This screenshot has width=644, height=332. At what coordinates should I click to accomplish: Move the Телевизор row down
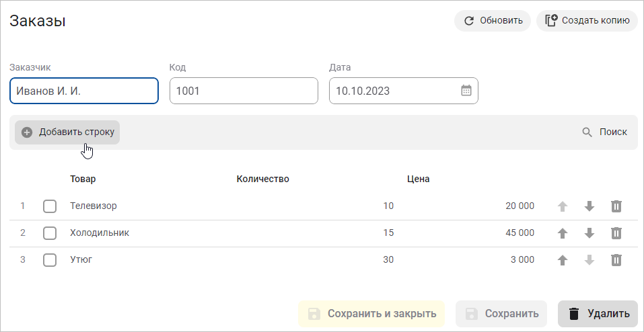click(x=589, y=206)
